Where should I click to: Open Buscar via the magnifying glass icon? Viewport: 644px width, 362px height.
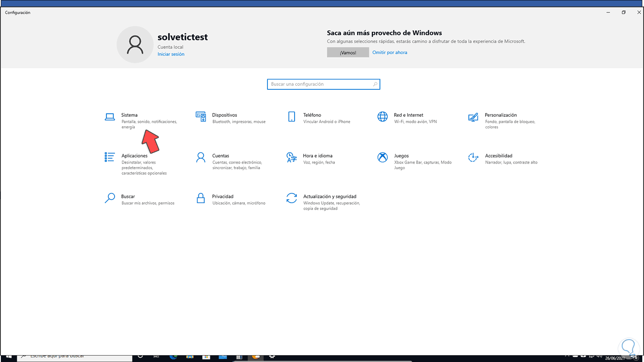click(x=110, y=198)
